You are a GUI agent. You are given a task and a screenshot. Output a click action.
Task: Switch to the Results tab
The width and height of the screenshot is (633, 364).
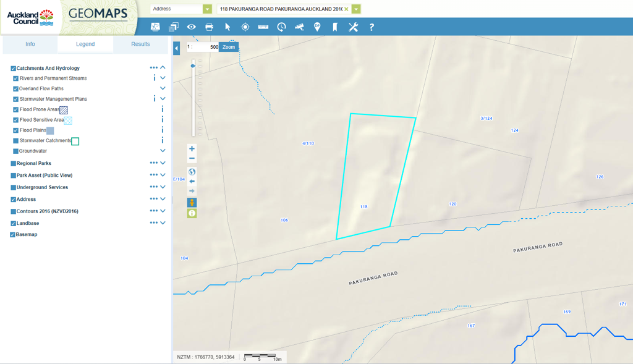tap(140, 44)
